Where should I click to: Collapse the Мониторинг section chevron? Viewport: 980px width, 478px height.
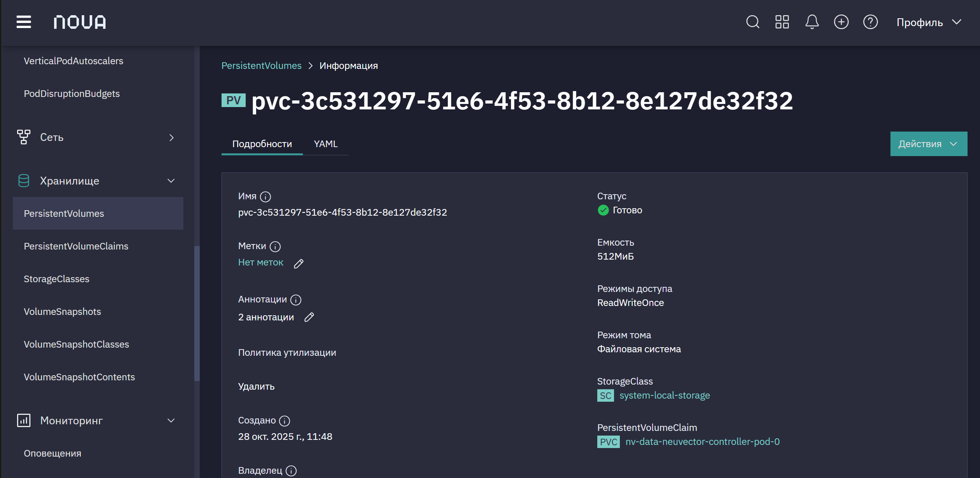coord(171,420)
